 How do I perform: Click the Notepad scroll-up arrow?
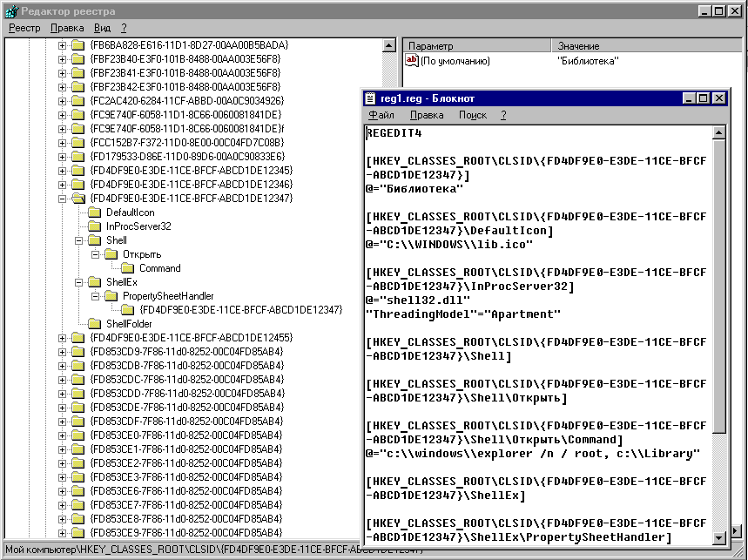[719, 132]
